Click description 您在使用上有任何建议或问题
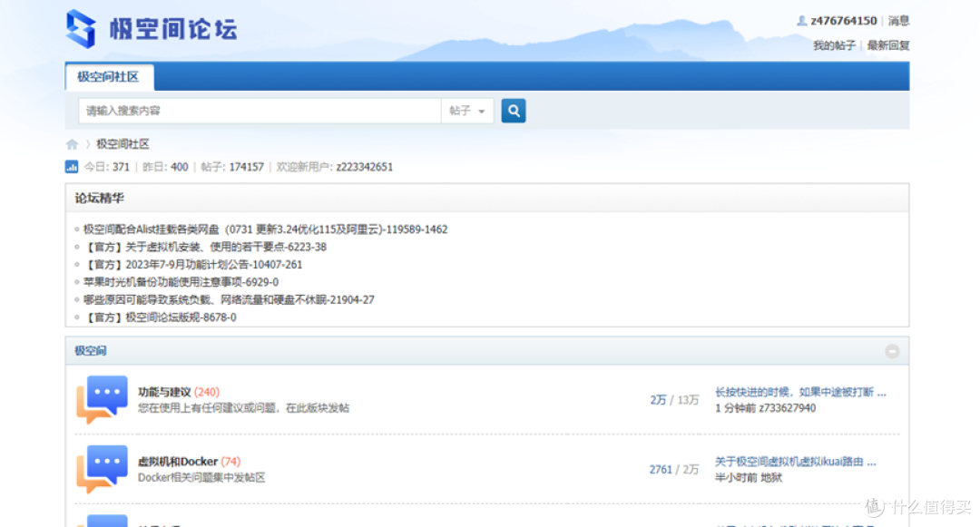Image resolution: width=980 pixels, height=527 pixels. tap(243, 408)
